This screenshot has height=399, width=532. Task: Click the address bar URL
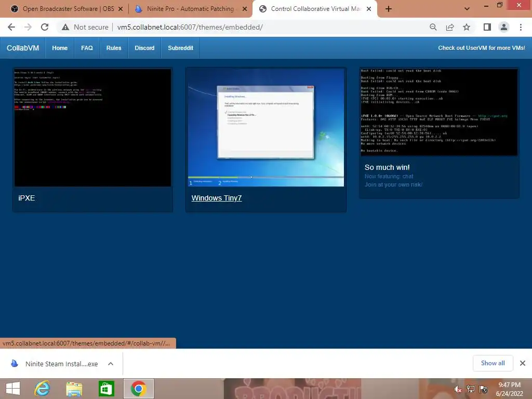[x=190, y=27]
